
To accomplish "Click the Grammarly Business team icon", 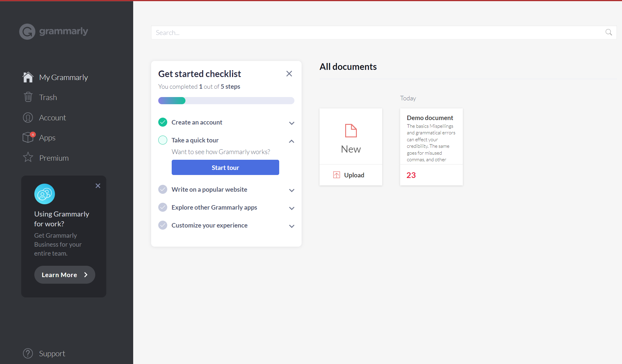I will coord(44,194).
